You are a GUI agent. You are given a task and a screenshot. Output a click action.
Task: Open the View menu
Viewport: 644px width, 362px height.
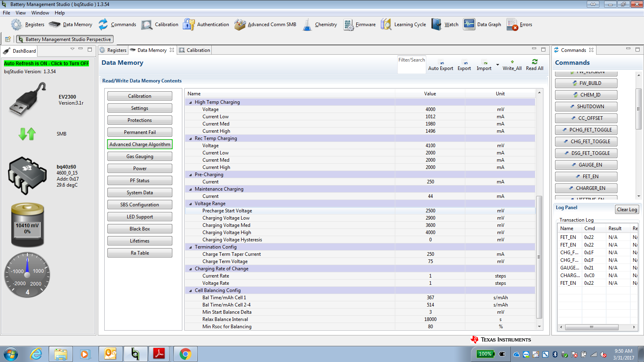21,13
